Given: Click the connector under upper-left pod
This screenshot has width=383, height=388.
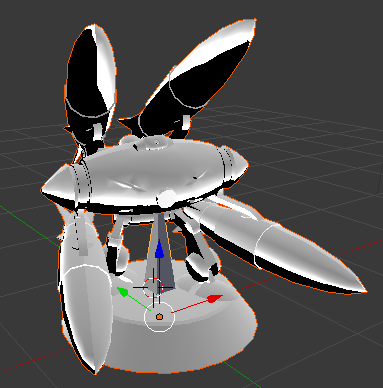Looking at the screenshot, I should (98, 132).
